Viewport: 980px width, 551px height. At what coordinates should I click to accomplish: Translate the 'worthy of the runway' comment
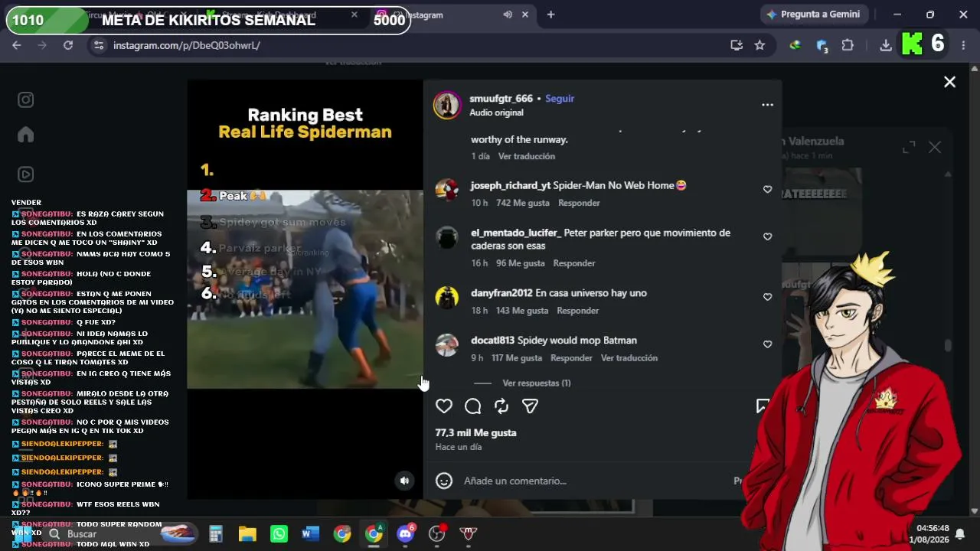point(527,156)
